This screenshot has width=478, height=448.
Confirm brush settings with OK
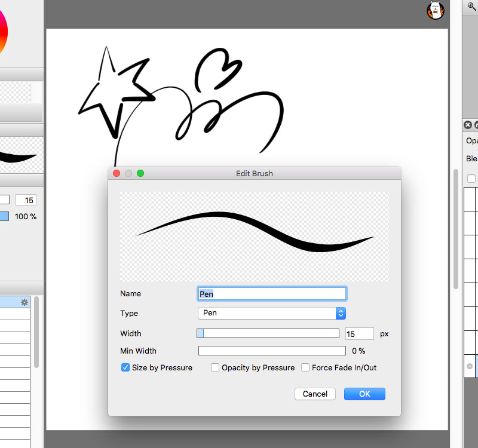[x=364, y=394]
